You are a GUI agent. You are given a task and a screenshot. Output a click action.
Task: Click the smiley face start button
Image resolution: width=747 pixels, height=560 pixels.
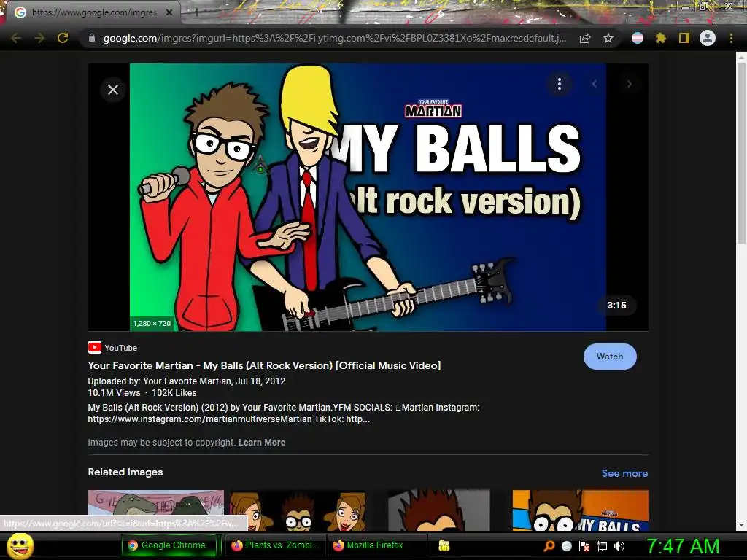(20, 545)
